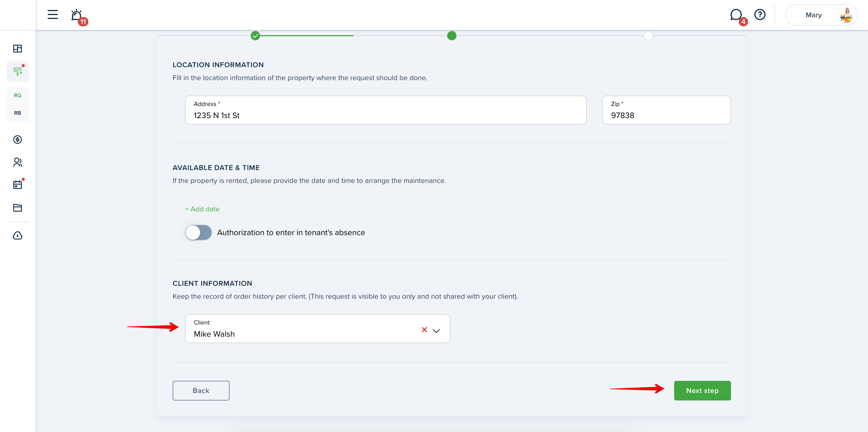This screenshot has height=432, width=868.
Task: Open the files folder icon
Action: pos(18,208)
